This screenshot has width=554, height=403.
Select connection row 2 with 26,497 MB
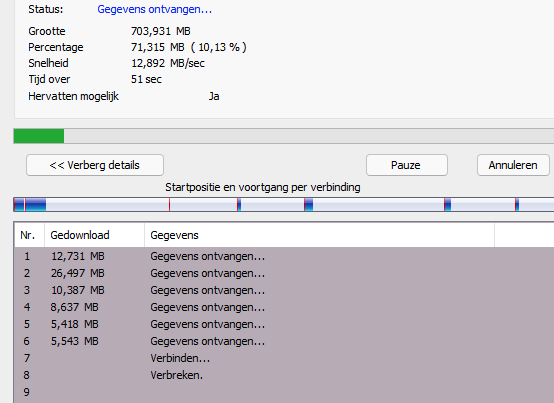tap(284, 273)
